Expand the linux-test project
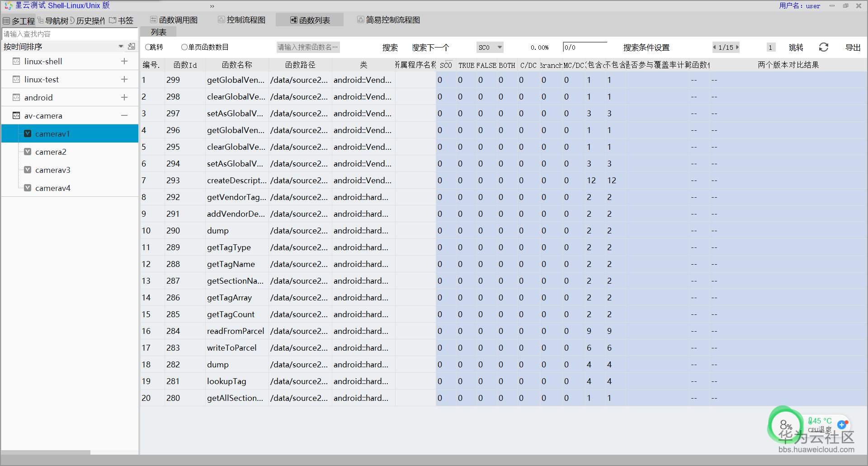 click(x=124, y=79)
